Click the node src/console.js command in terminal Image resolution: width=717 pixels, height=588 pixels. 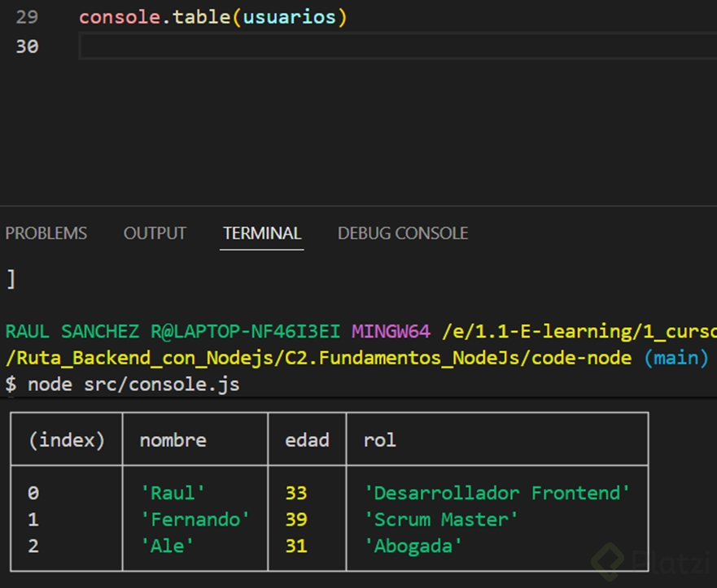pos(133,384)
